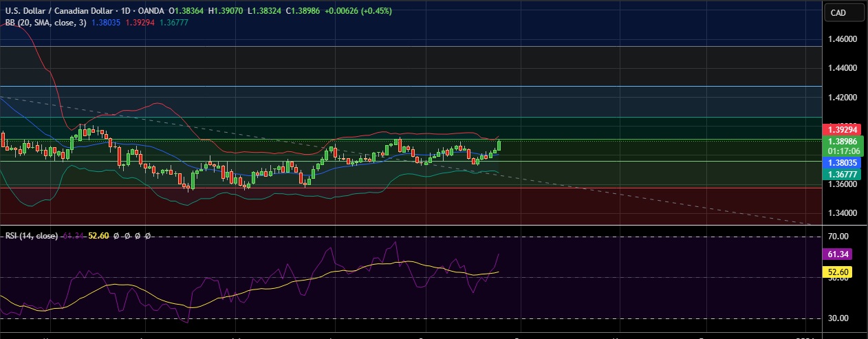Click the 1.46000 level on price scale
The height and width of the screenshot is (339, 868).
point(842,40)
